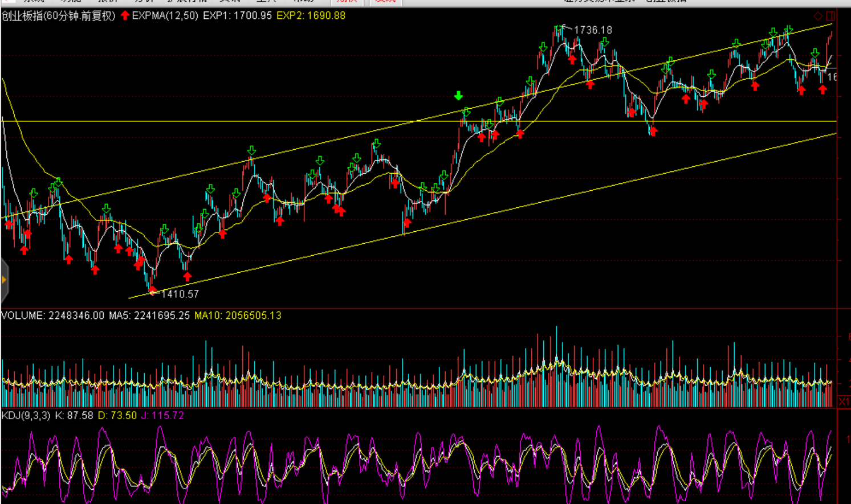This screenshot has width=851, height=504.
Task: Click the yellow D: 73.50 value label
Action: [117, 416]
